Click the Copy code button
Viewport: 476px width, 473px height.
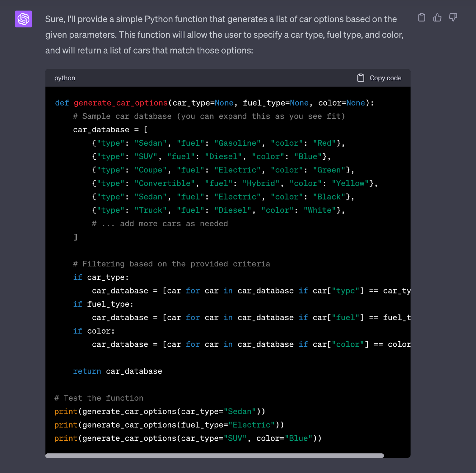click(379, 78)
